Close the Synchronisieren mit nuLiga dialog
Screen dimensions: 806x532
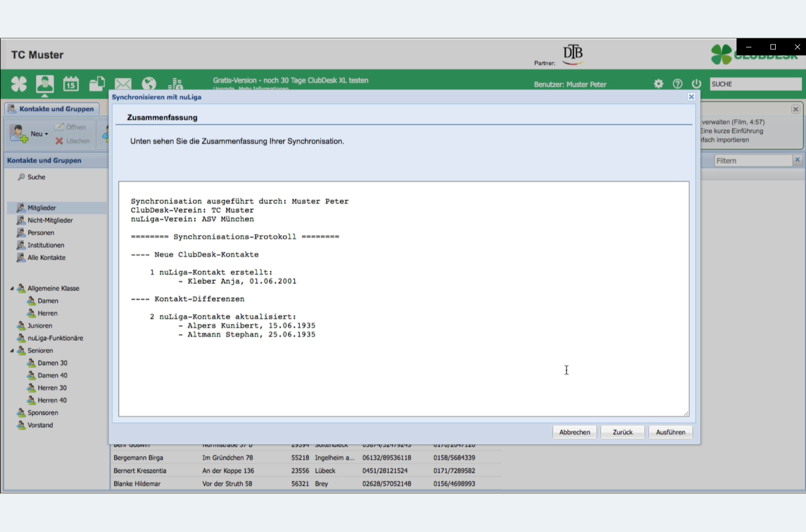click(691, 97)
